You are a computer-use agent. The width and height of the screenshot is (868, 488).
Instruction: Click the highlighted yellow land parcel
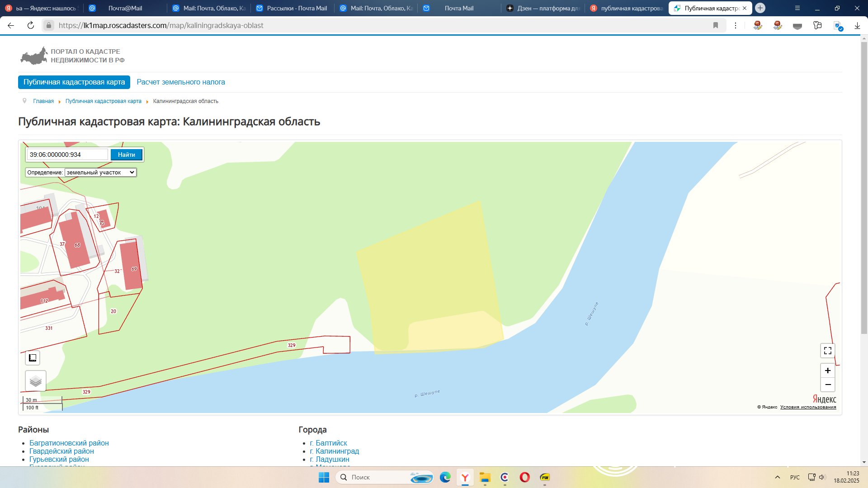(x=429, y=276)
